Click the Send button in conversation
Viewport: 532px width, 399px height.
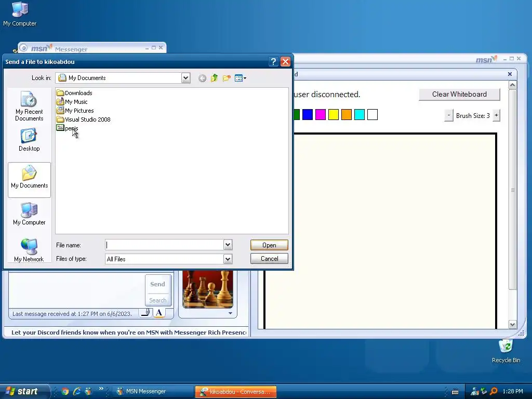pos(158,284)
